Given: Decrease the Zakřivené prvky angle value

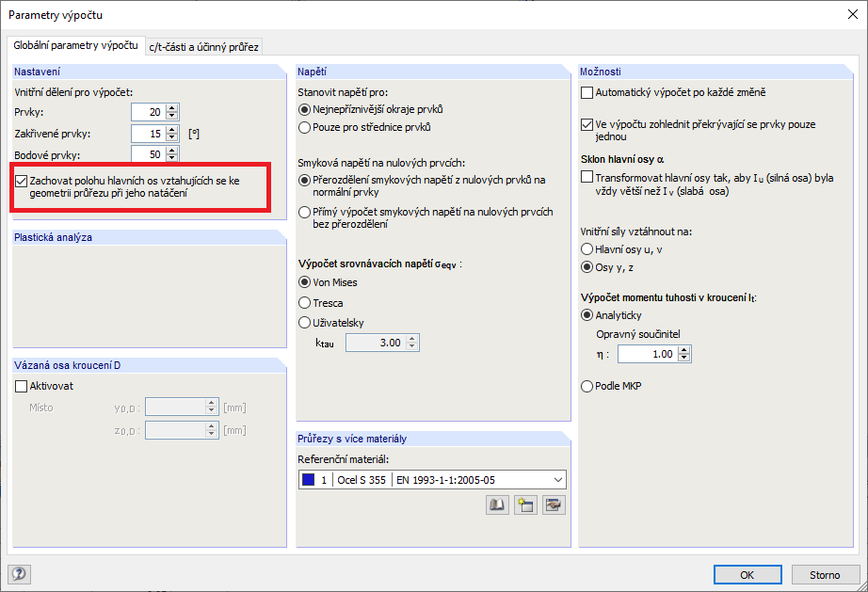Looking at the screenshot, I should pyautogui.click(x=172, y=137).
